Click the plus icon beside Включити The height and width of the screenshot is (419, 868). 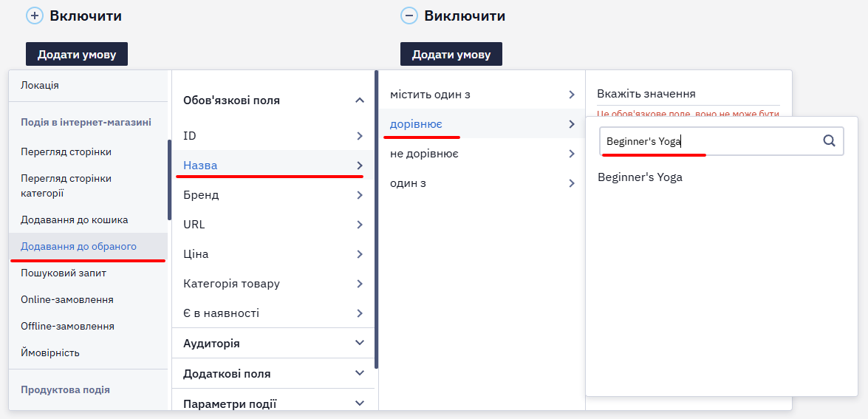click(34, 16)
